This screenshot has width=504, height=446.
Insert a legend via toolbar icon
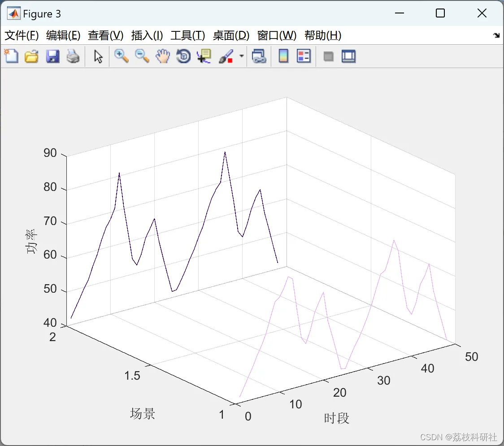tap(304, 56)
